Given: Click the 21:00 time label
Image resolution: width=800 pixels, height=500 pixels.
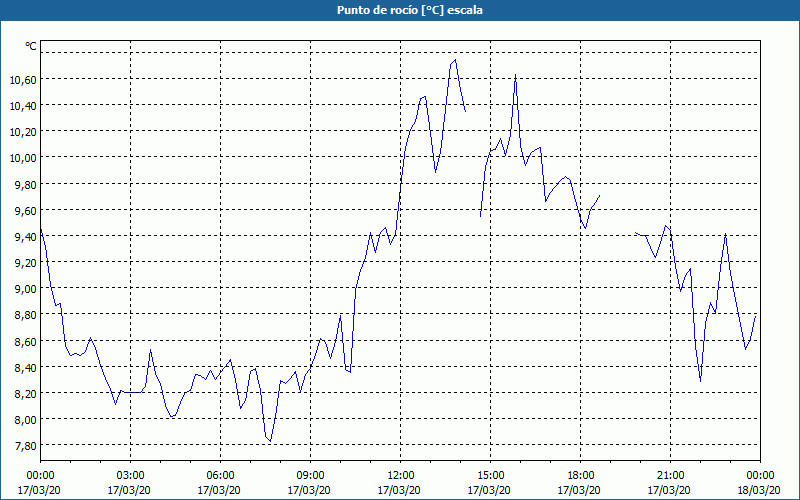Looking at the screenshot, I should coord(670,475).
